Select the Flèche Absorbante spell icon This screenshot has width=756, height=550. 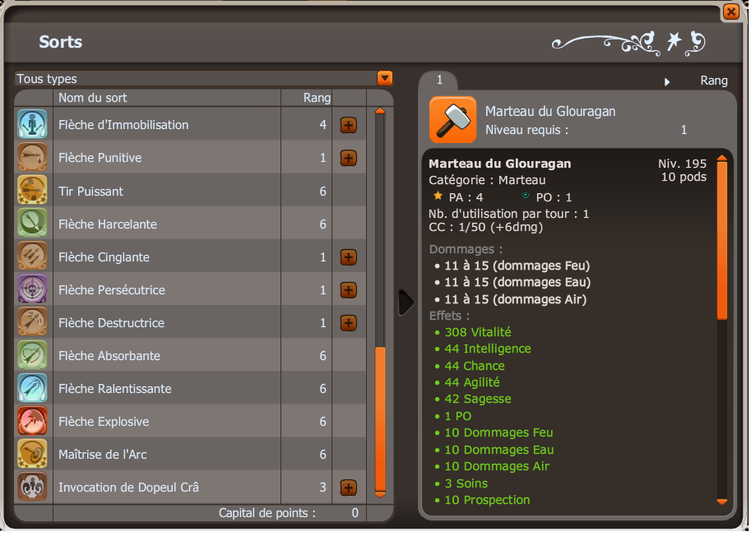pyautogui.click(x=32, y=355)
